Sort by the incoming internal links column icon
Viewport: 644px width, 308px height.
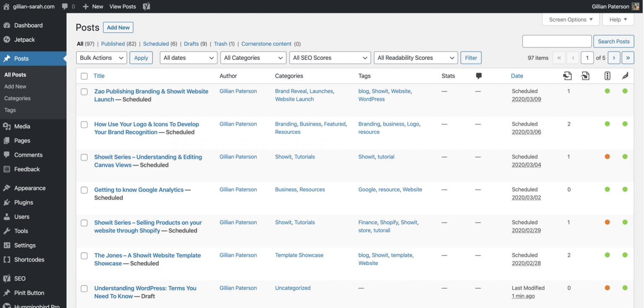[568, 76]
